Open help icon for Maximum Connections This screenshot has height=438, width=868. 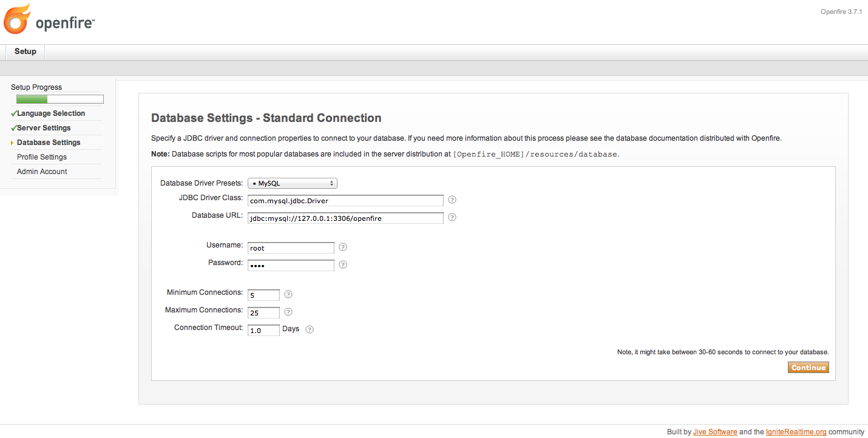(x=288, y=312)
